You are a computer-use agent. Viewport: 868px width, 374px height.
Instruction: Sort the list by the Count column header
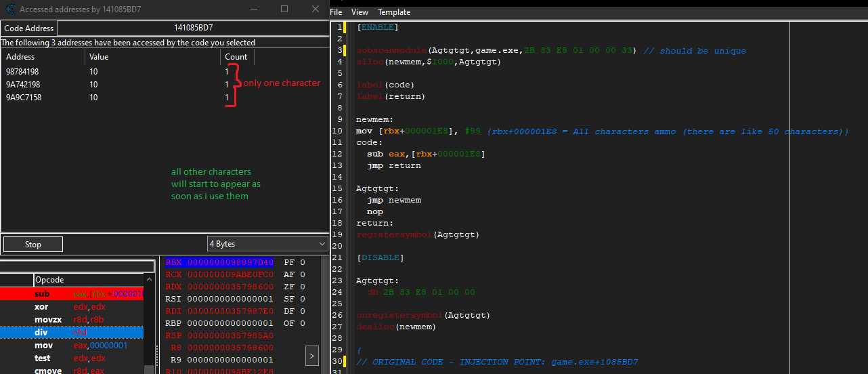(236, 57)
